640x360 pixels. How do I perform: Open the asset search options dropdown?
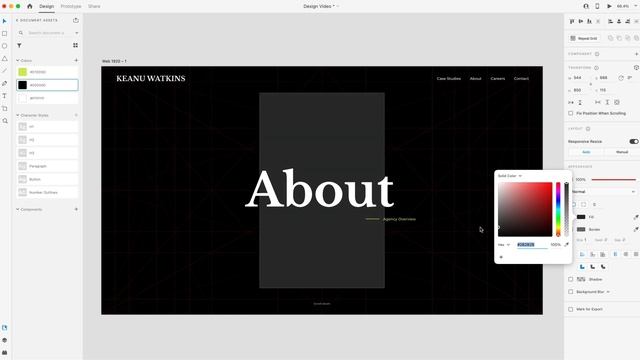click(x=76, y=33)
